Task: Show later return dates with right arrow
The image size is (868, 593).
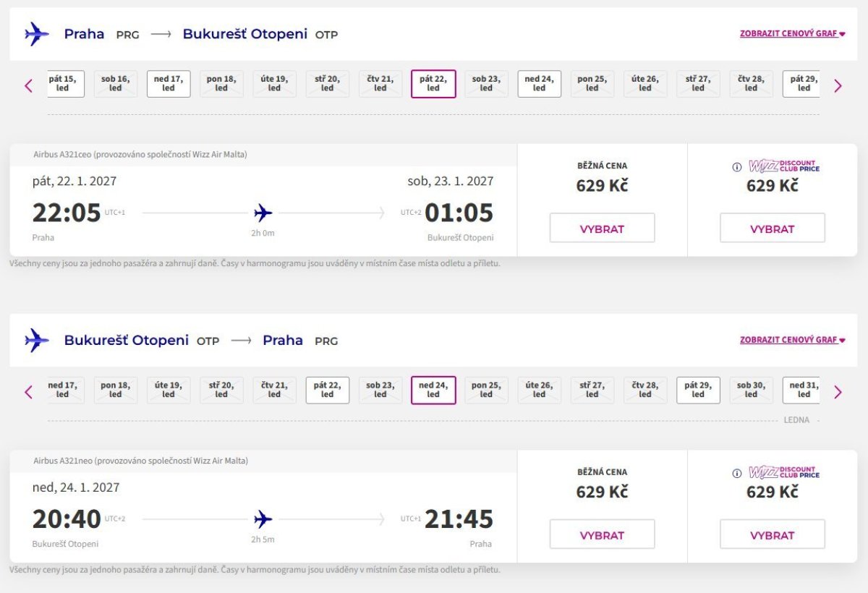Action: (838, 393)
